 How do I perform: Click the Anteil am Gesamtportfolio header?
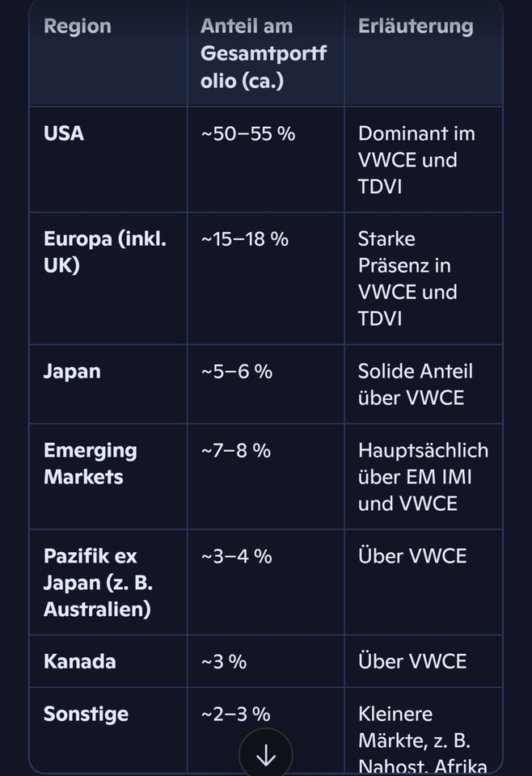tap(263, 53)
